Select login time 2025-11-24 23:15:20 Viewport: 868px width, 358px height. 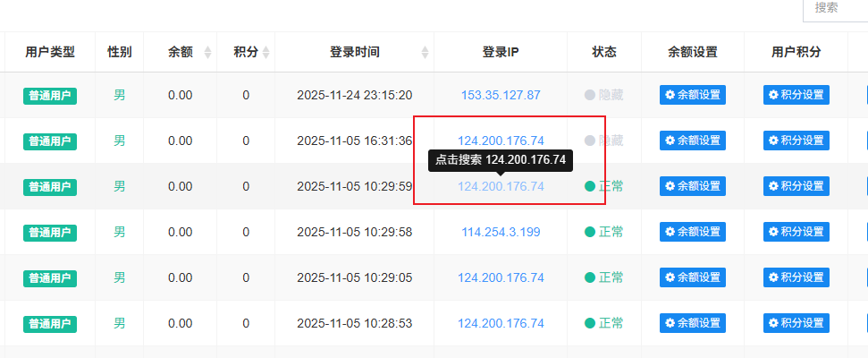point(354,95)
